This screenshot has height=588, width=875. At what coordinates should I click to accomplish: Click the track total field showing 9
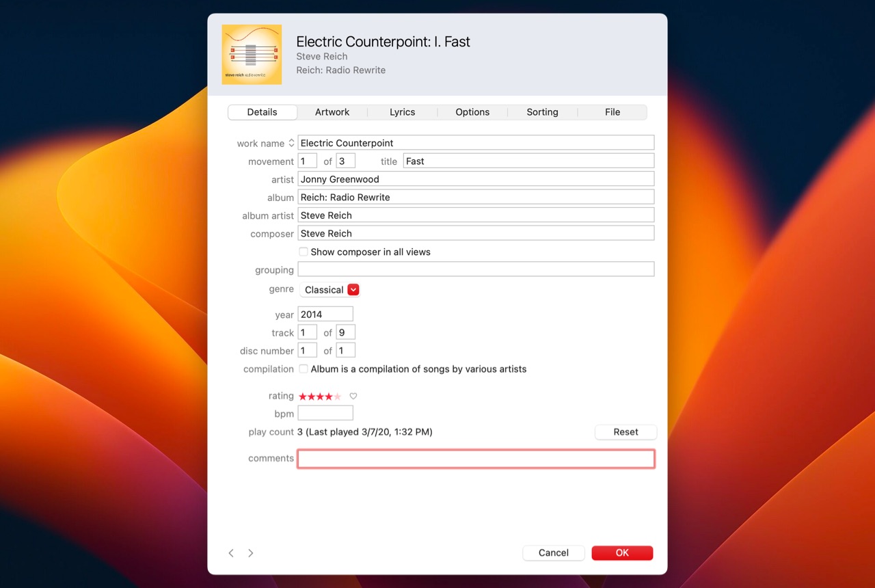pos(346,333)
